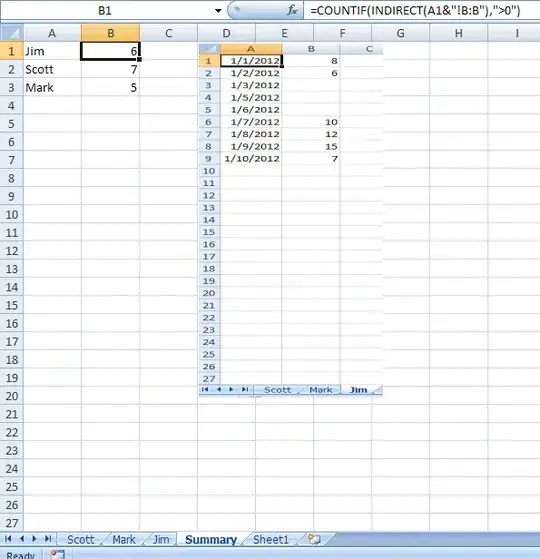Click previous sheet navigation arrow
540x559 pixels.
point(22,539)
